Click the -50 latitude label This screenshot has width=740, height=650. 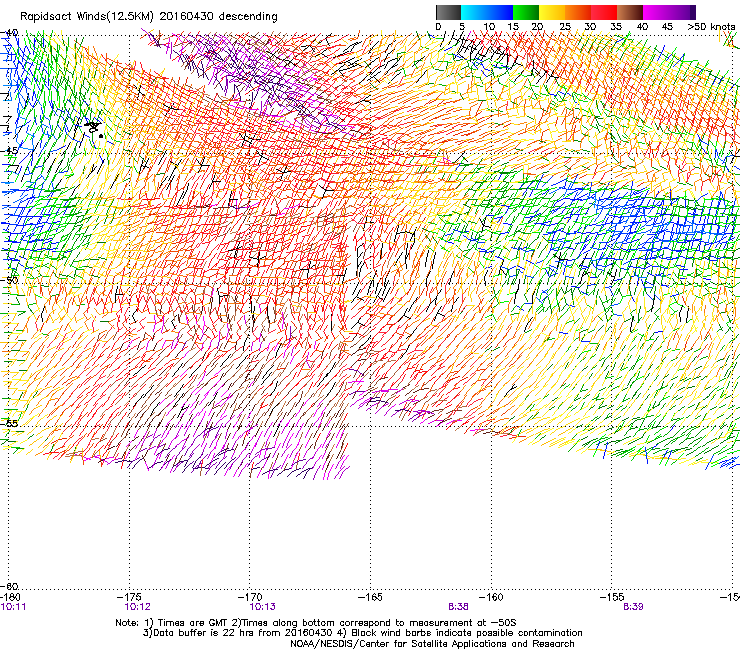coord(9,280)
